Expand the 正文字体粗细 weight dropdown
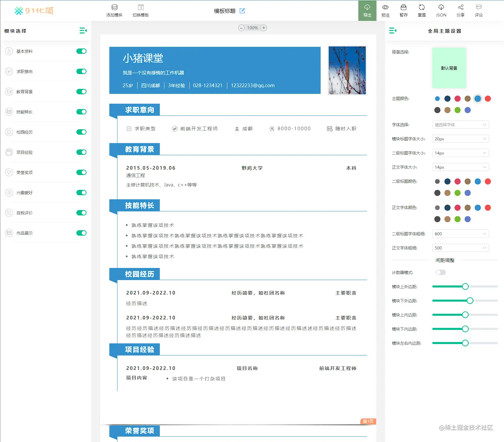This screenshot has height=442, width=504. pyautogui.click(x=460, y=247)
